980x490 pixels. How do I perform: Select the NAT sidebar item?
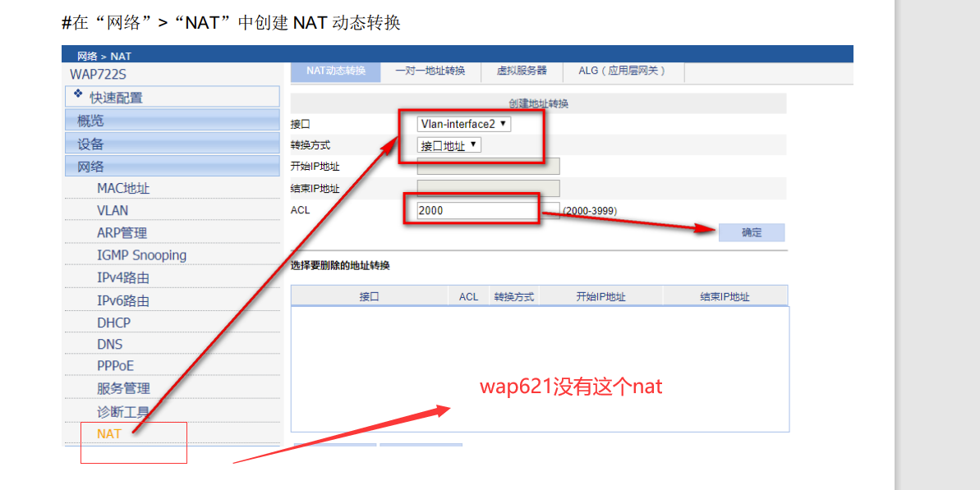[x=108, y=434]
